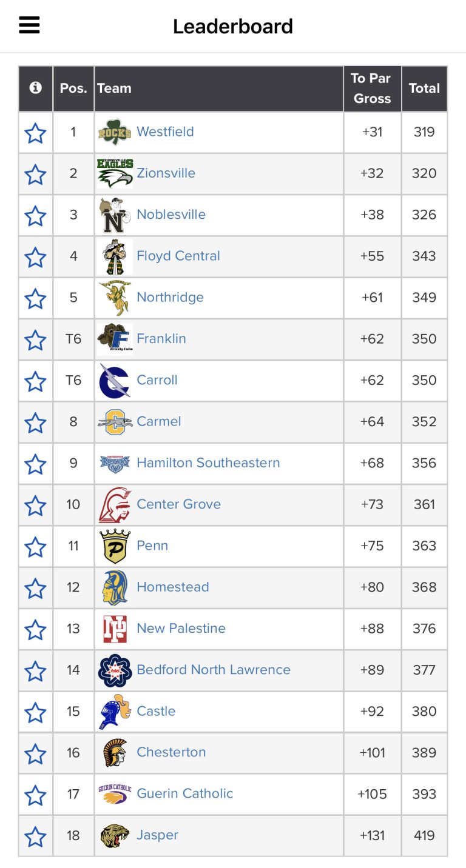Sort by the Pos. column header
The width and height of the screenshot is (466, 868).
point(73,88)
